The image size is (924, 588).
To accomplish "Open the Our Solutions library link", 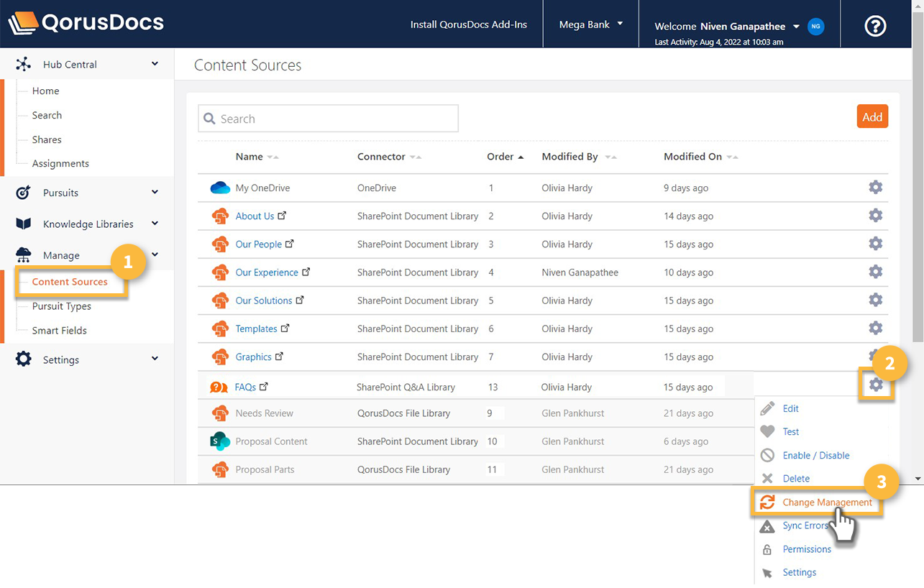I will coord(265,300).
